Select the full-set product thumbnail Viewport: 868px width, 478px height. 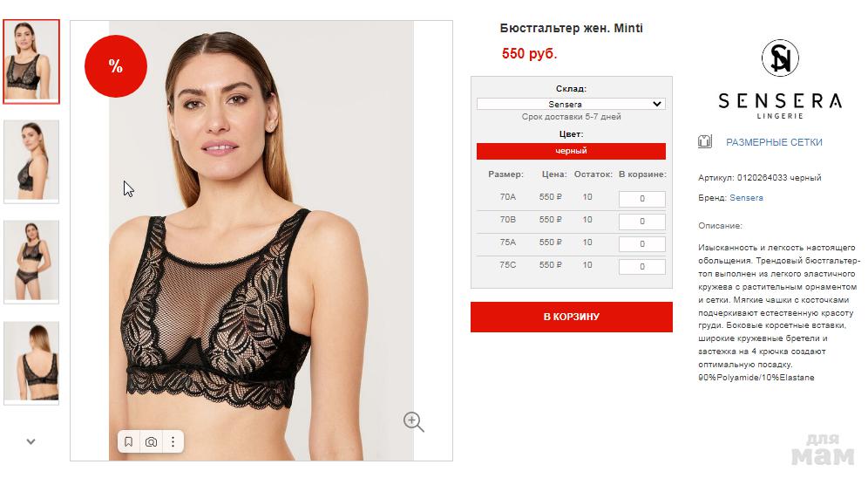tap(31, 262)
